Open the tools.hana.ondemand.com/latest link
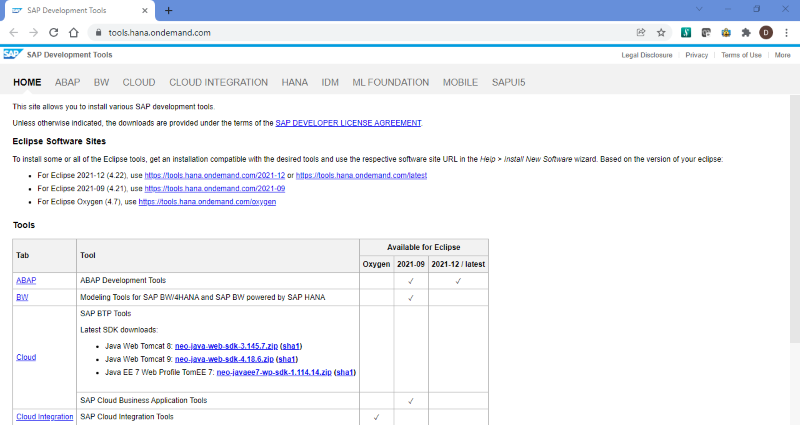800x425 pixels. [361, 175]
